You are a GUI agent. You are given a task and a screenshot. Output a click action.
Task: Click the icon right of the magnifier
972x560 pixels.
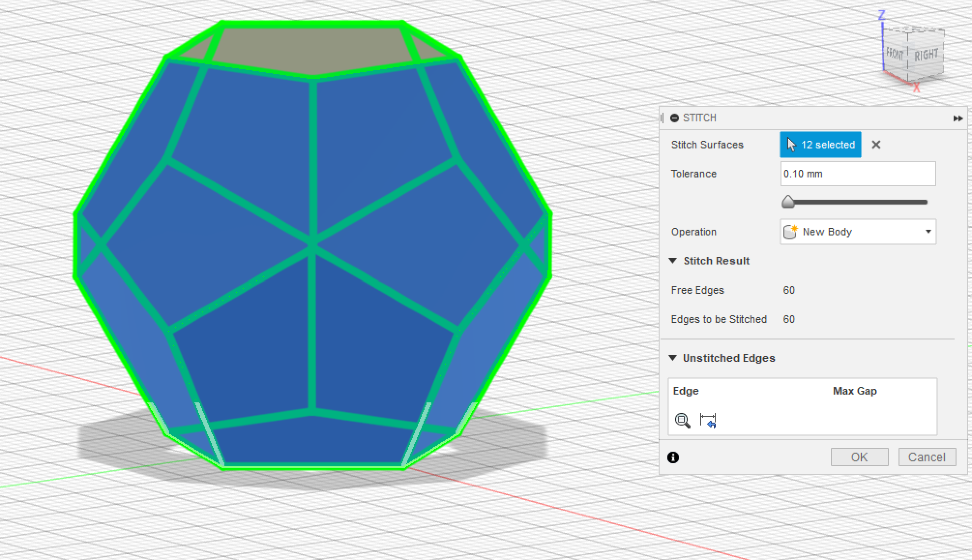pyautogui.click(x=708, y=420)
